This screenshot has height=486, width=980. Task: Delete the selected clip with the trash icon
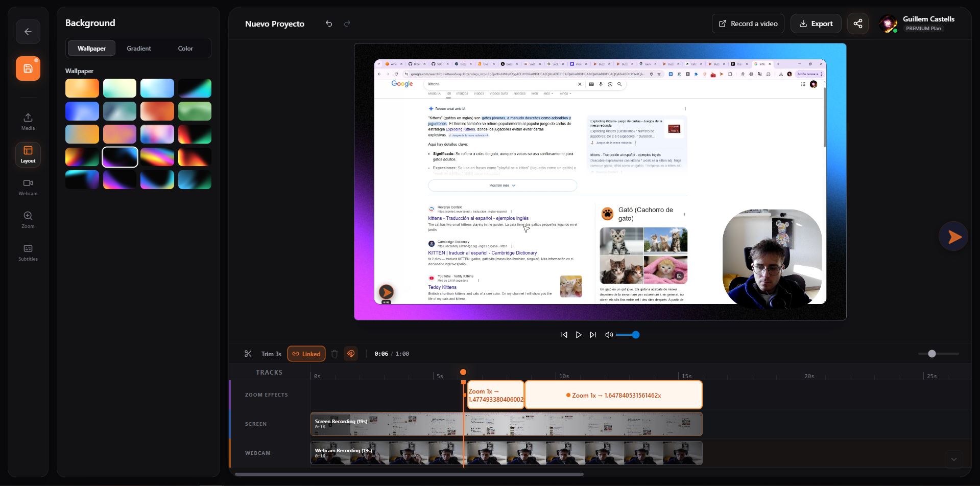335,353
